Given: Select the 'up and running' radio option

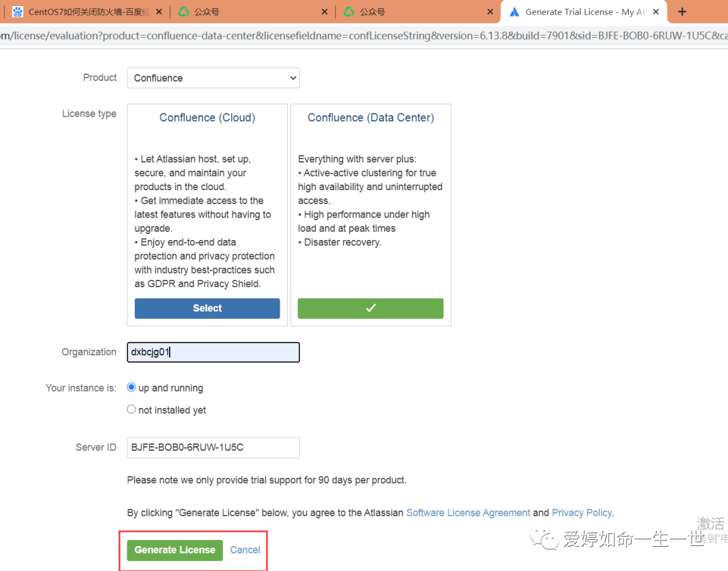Looking at the screenshot, I should (131, 387).
